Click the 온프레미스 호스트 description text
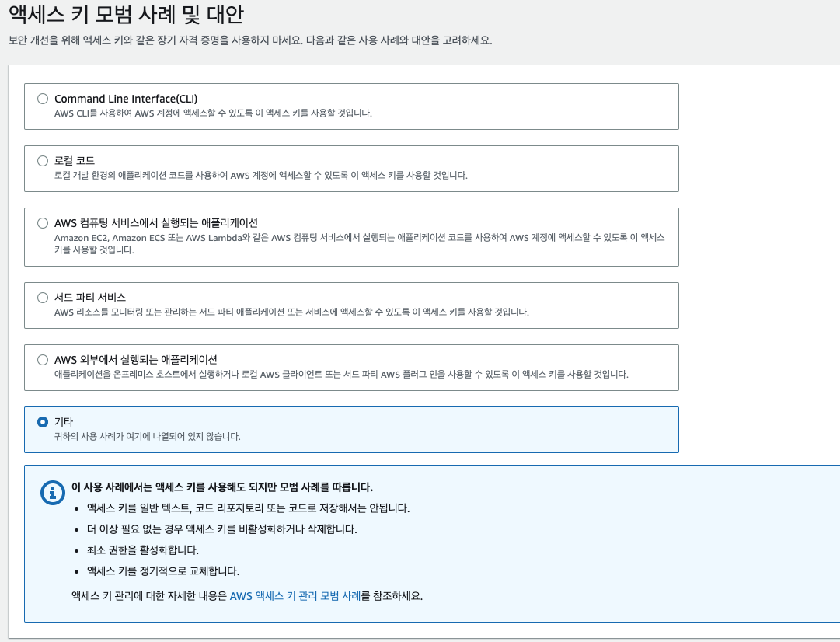The image size is (840, 642). point(341,374)
